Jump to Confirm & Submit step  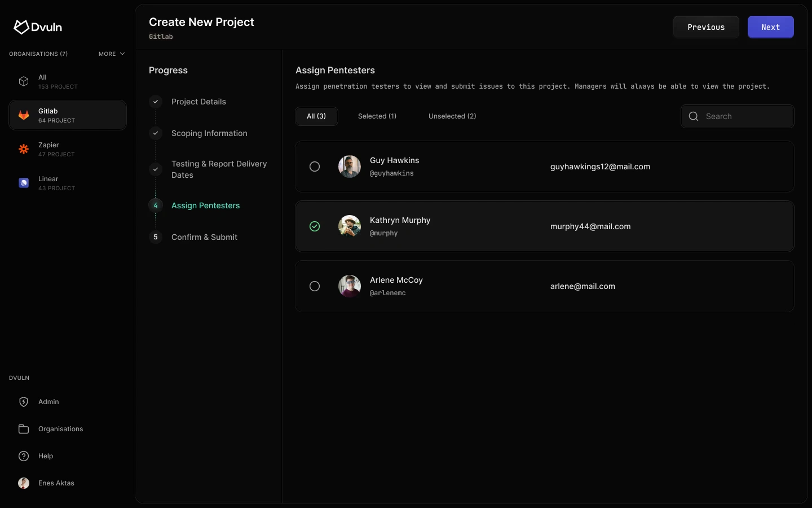(204, 237)
